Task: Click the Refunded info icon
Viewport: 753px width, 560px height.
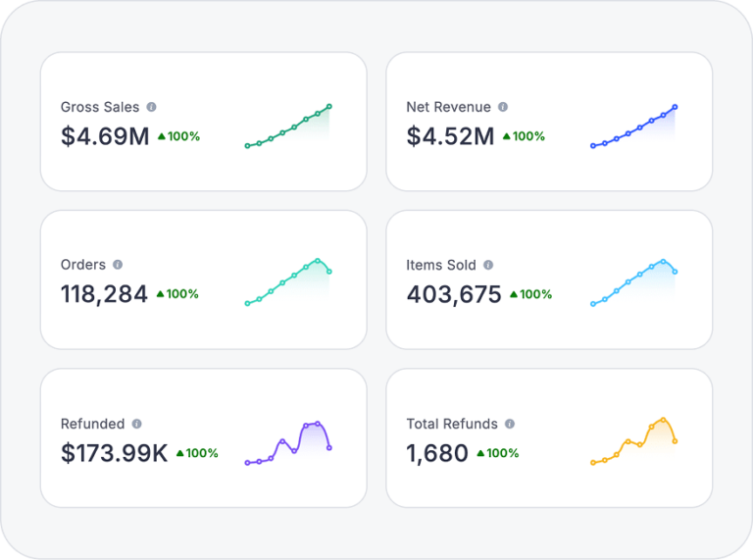Action: (x=136, y=424)
